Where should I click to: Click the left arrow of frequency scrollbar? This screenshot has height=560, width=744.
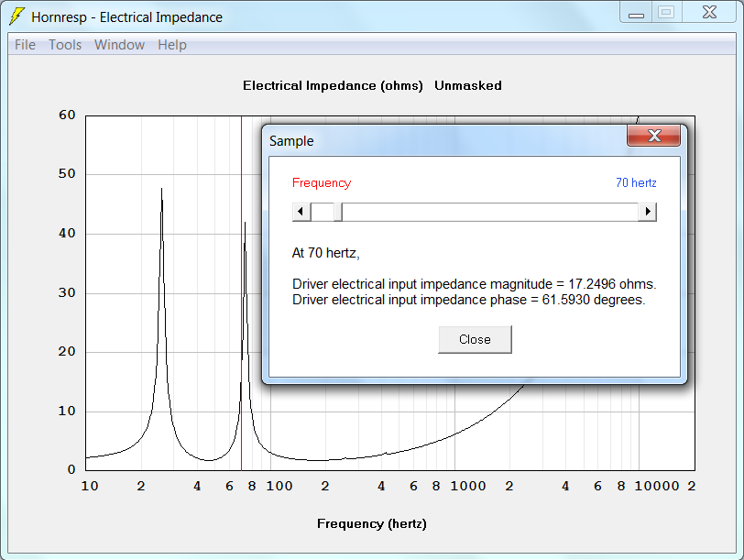[301, 211]
